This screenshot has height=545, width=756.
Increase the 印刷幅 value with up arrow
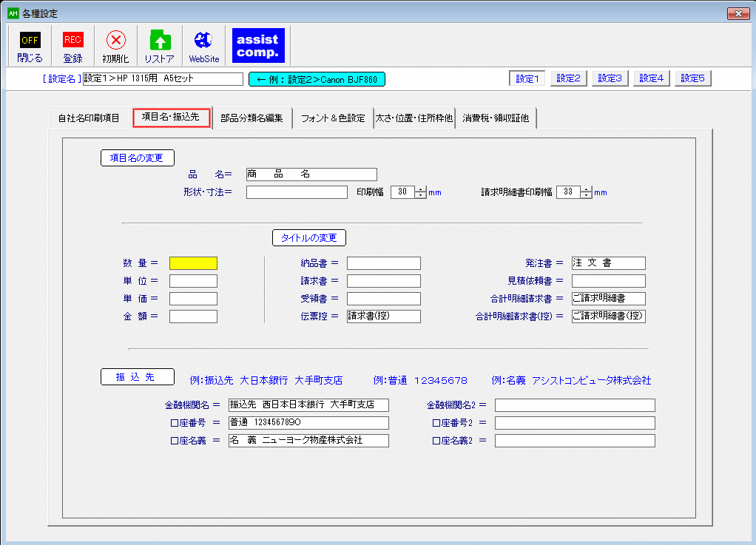(421, 189)
